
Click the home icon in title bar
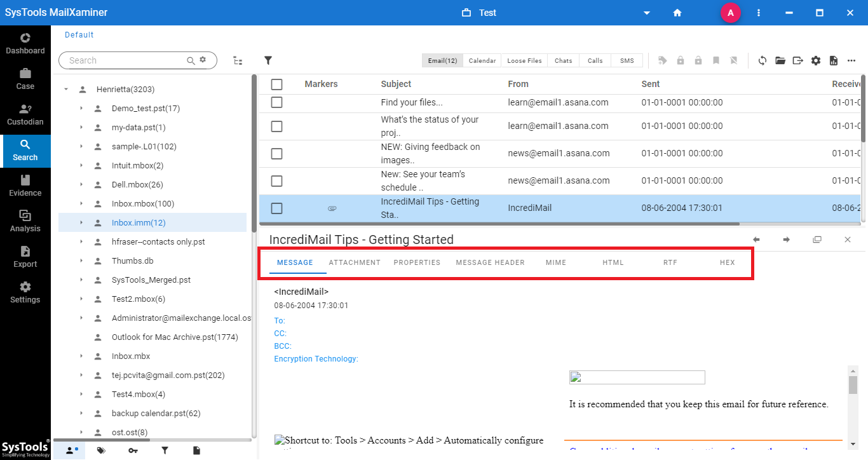coord(677,13)
